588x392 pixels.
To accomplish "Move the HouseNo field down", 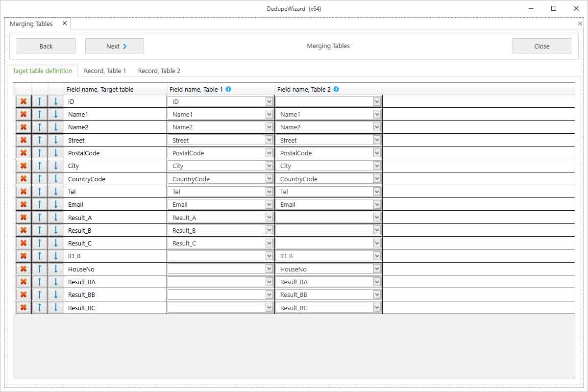I will (56, 269).
